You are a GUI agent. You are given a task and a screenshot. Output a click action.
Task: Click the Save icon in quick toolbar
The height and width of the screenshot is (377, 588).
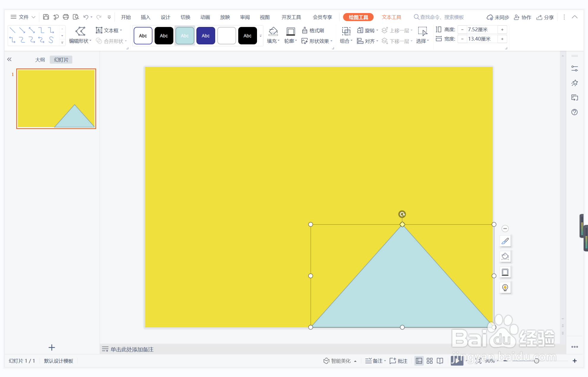click(46, 17)
